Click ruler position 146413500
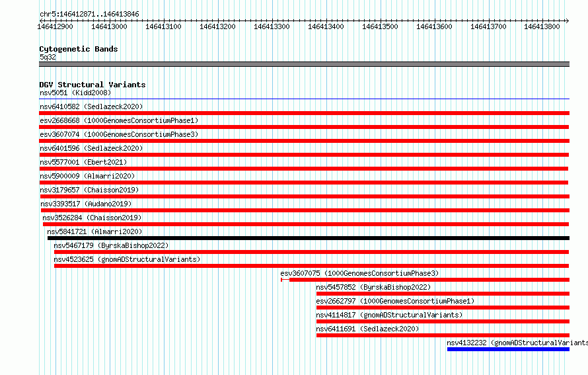The width and height of the screenshot is (588, 375). pyautogui.click(x=380, y=26)
